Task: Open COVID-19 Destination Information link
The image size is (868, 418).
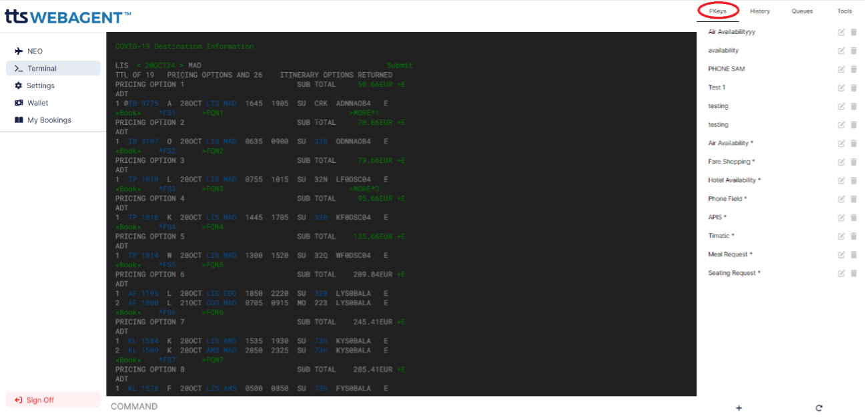Action: click(184, 47)
